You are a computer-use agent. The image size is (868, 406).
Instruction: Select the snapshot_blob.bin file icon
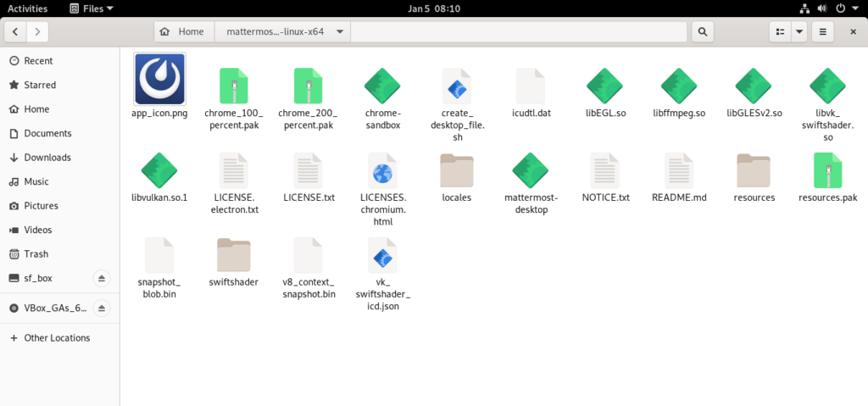[x=159, y=255]
